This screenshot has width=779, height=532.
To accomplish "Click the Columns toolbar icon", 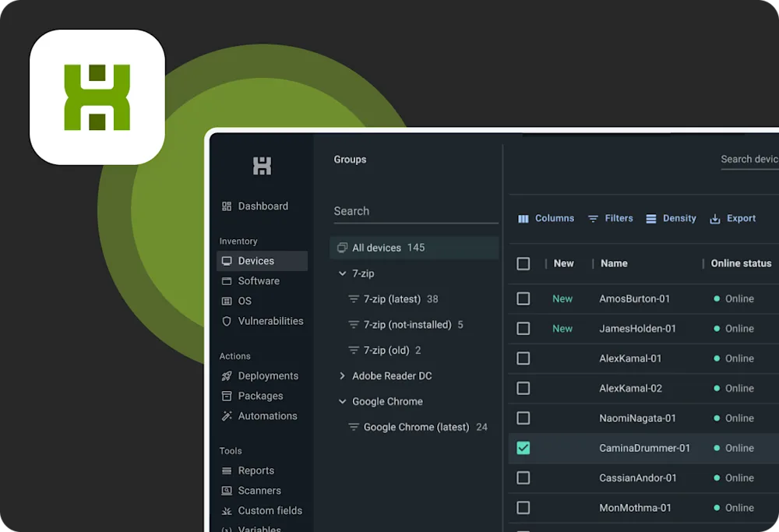I will coord(523,219).
